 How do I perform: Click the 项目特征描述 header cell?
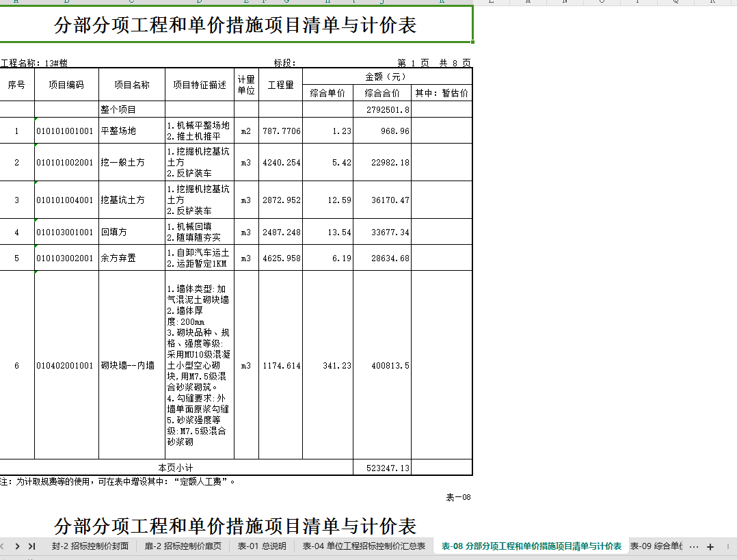(200, 85)
